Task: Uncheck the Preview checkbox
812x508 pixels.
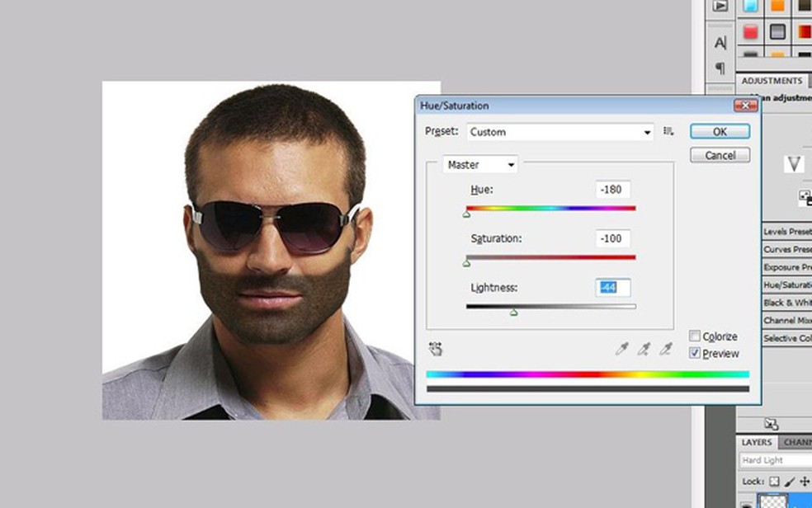Action: 695,353
